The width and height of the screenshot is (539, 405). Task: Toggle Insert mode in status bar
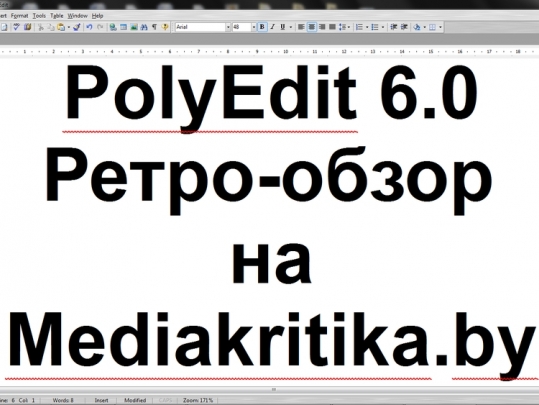(x=101, y=400)
